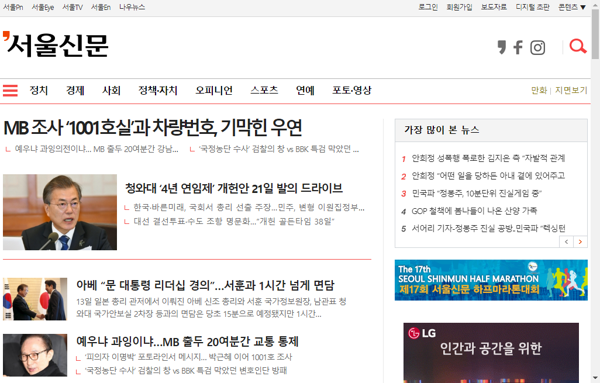
Task: Open the 서울Eye top link
Action: (x=42, y=7)
